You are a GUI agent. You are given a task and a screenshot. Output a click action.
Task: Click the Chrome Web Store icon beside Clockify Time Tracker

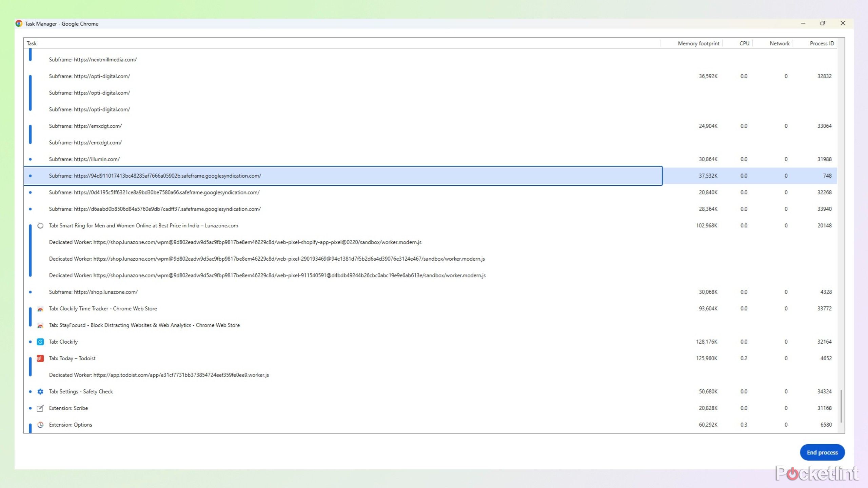(x=40, y=309)
